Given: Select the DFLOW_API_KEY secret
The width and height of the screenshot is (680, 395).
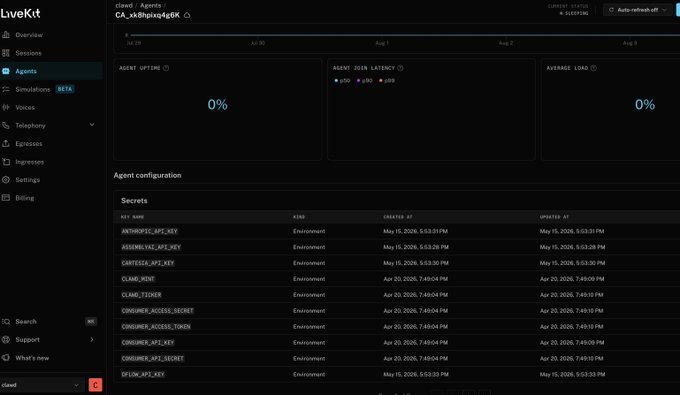Looking at the screenshot, I should click(x=143, y=375).
